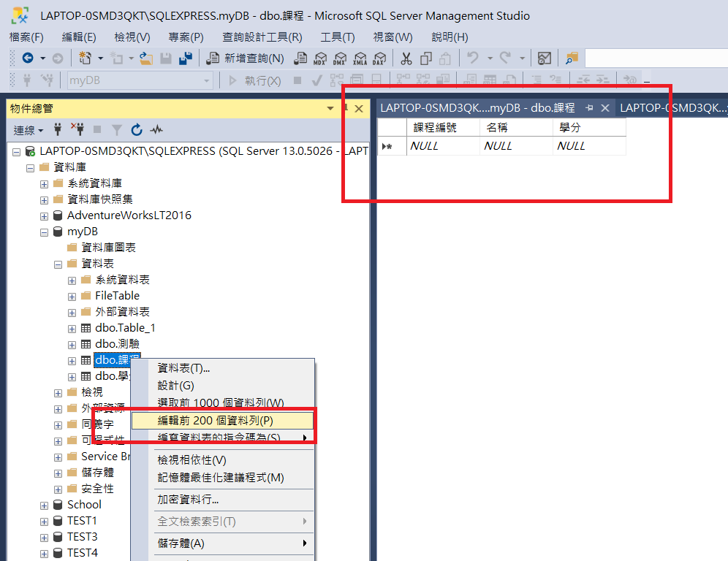
Task: Select the TEST1 database
Action: click(82, 521)
